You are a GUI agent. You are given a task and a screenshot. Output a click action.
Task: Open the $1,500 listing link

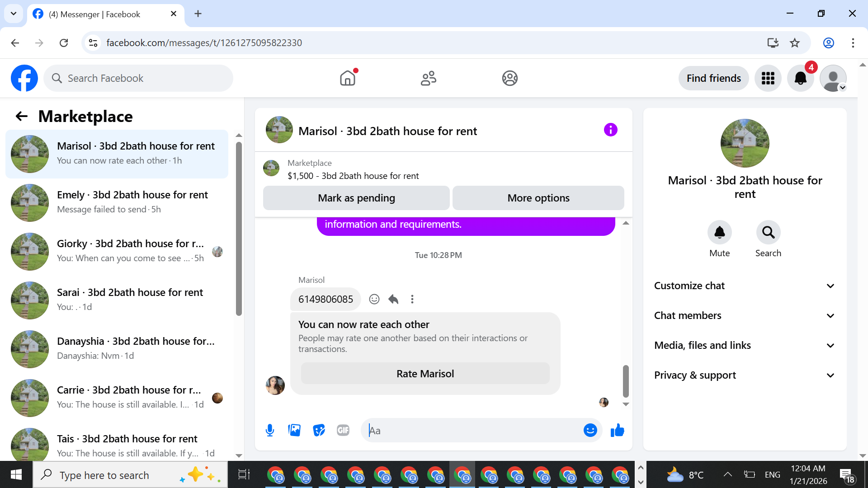point(353,176)
